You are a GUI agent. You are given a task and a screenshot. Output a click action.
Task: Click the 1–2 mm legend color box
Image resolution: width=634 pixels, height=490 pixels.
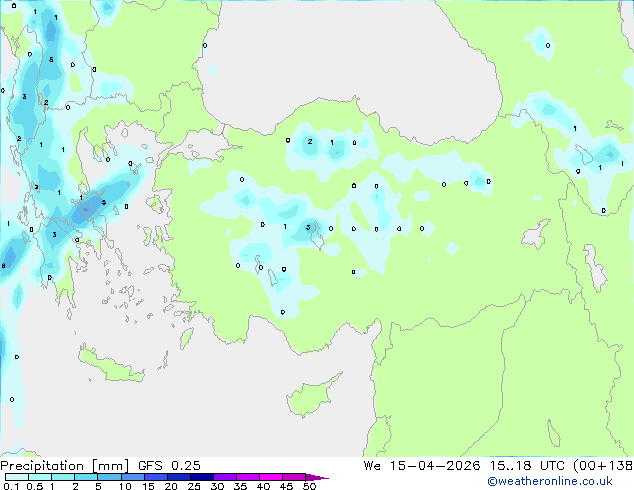click(x=63, y=477)
